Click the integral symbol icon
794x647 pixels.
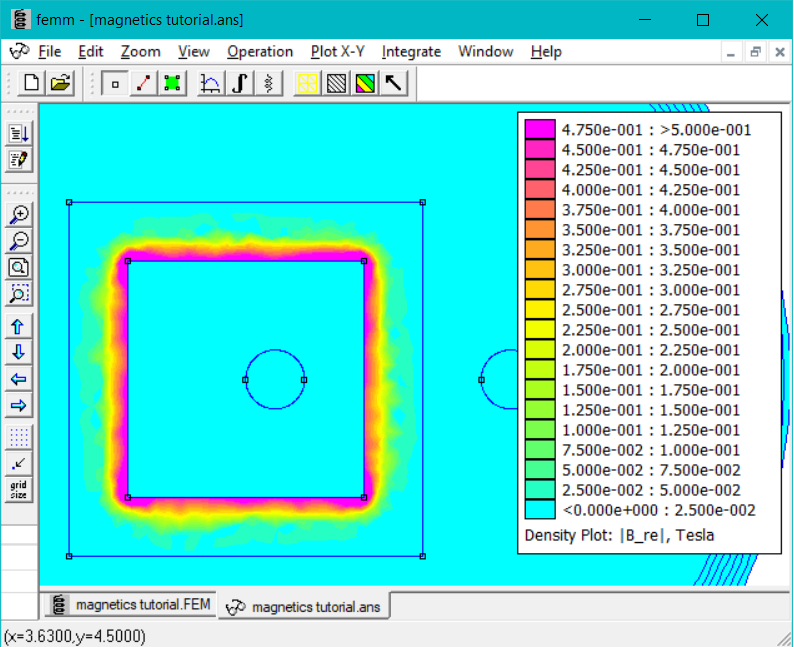239,84
